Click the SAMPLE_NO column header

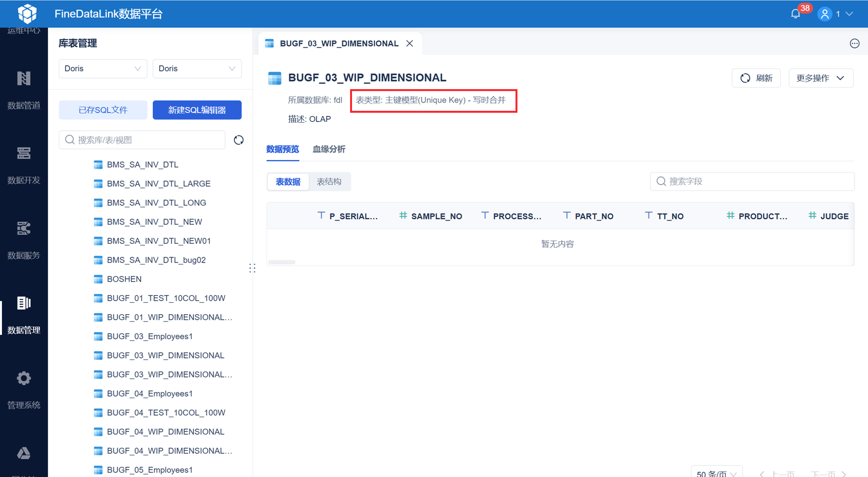click(436, 216)
